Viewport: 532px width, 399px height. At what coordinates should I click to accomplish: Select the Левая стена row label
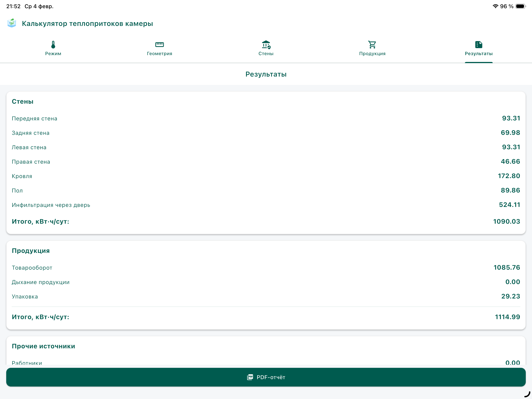click(29, 147)
